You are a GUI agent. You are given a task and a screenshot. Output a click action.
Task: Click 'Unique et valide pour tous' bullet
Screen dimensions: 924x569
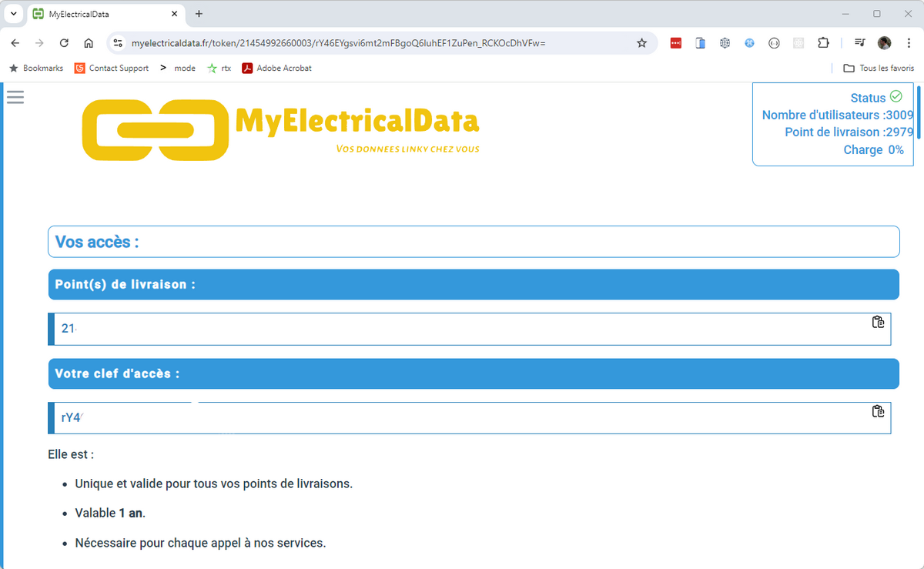click(214, 484)
